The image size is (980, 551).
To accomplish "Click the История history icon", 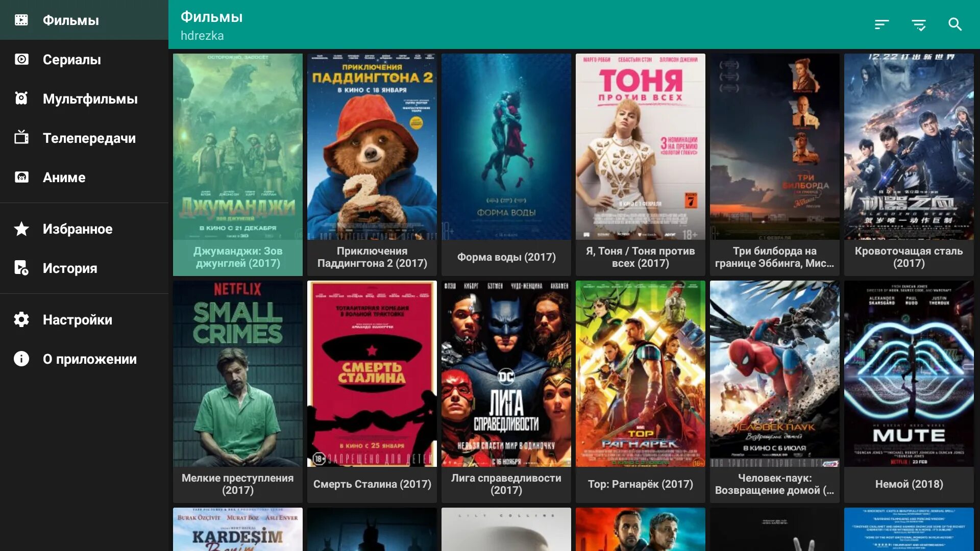I will click(x=21, y=268).
